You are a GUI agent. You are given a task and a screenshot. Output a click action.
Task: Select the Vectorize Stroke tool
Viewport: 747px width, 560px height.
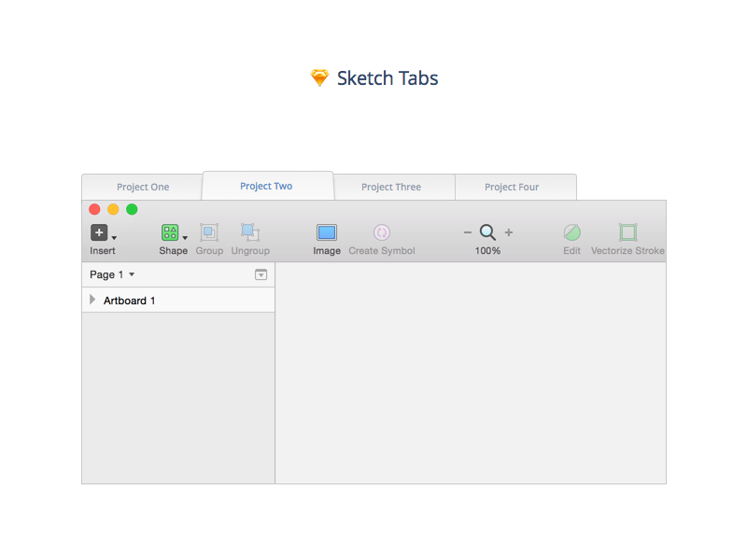pos(627,233)
